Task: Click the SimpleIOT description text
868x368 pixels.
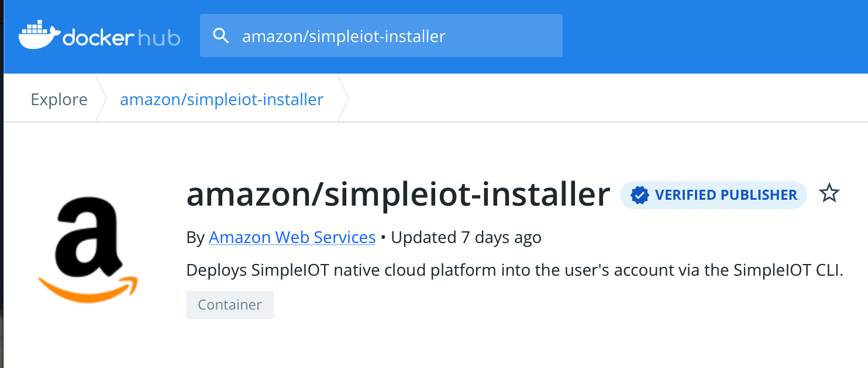Action: (514, 270)
